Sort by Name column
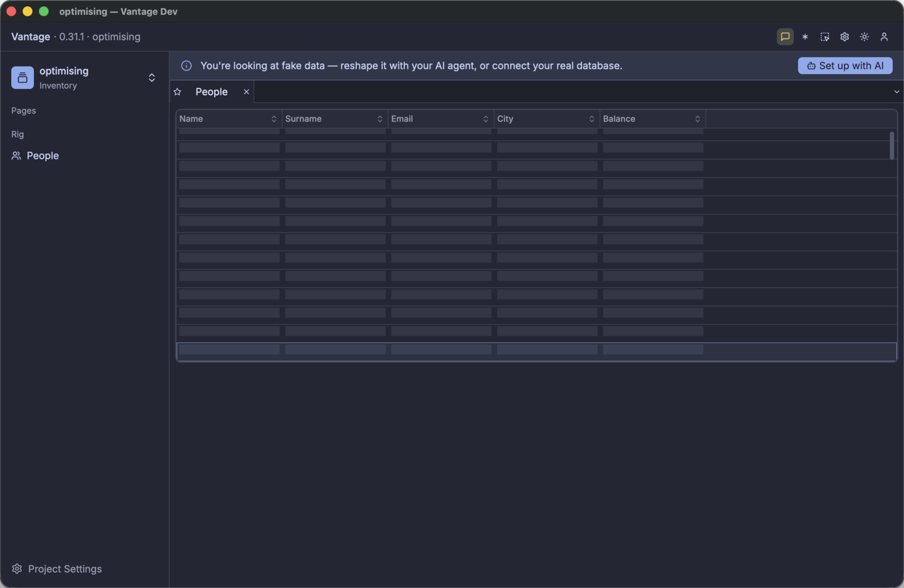Image resolution: width=904 pixels, height=588 pixels. [273, 119]
